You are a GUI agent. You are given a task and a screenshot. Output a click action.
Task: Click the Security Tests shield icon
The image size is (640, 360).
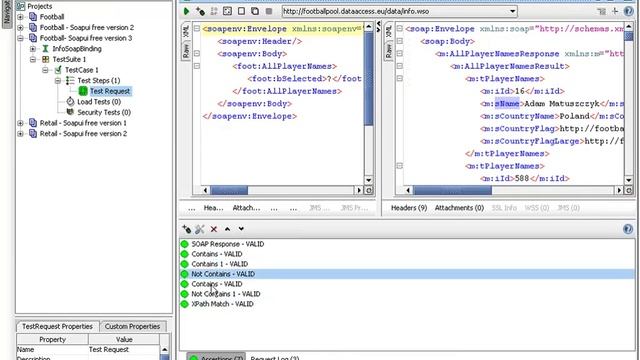pyautogui.click(x=70, y=112)
